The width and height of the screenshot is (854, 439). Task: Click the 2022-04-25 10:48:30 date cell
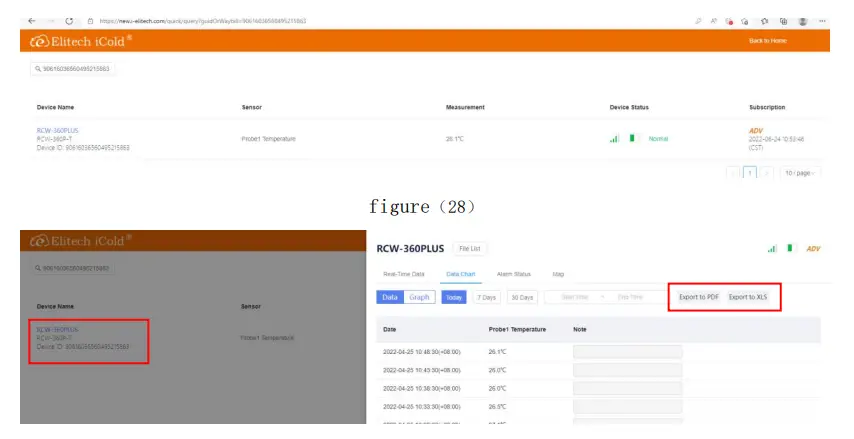click(422, 352)
